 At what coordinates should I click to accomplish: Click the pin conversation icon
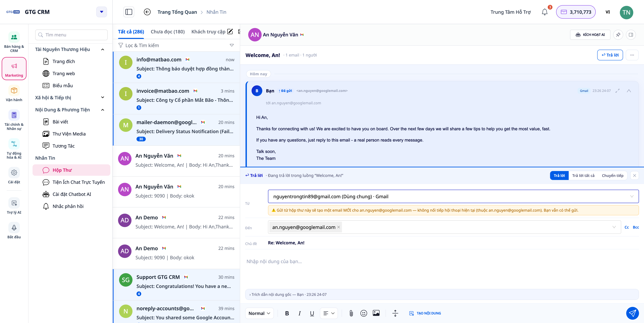[x=618, y=35]
